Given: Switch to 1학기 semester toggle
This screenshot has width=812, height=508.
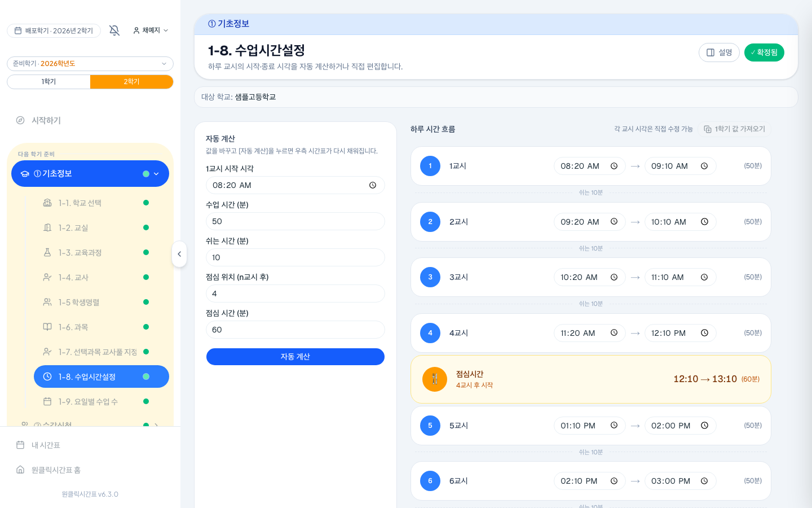Looking at the screenshot, I should 48,82.
